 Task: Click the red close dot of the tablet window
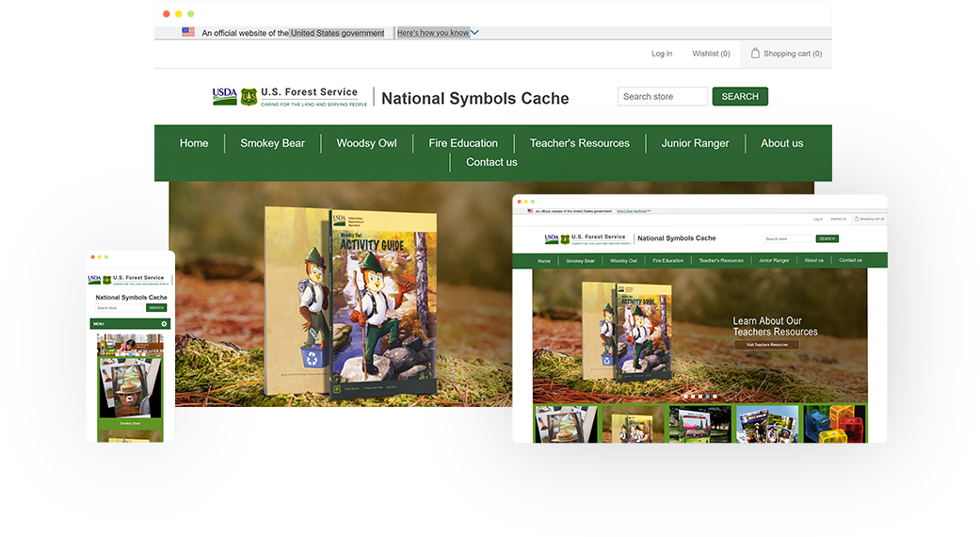520,202
